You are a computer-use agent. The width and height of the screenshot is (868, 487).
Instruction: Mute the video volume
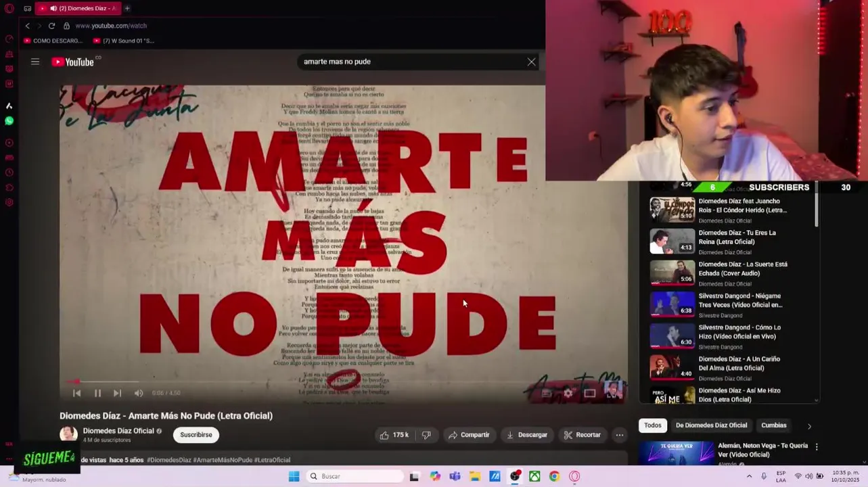[x=139, y=393]
